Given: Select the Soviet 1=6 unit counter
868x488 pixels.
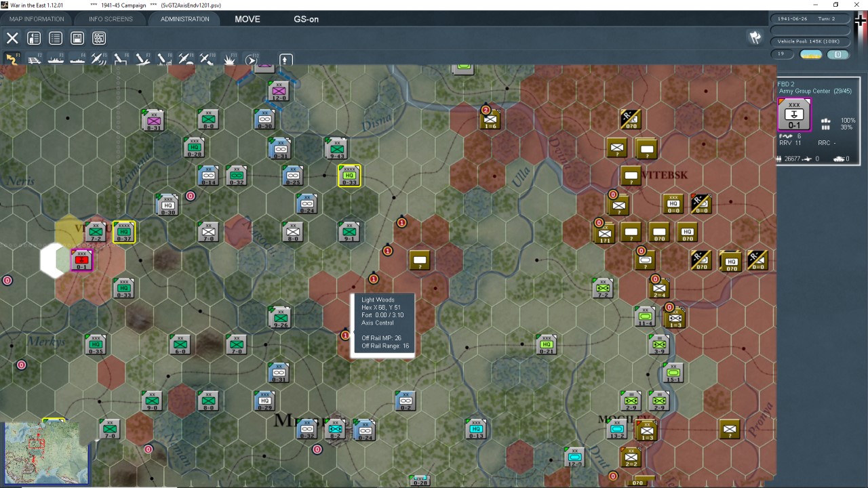Looking at the screenshot, I should 490,119.
